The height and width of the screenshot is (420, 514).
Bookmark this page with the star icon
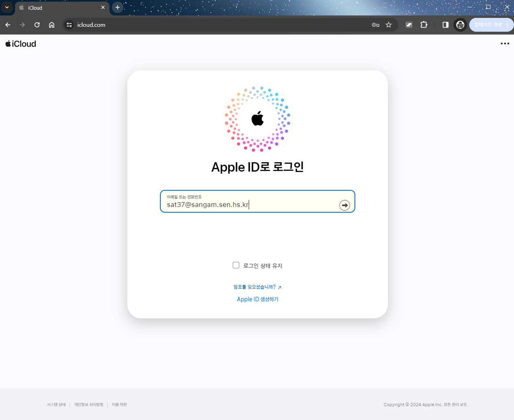(389, 25)
